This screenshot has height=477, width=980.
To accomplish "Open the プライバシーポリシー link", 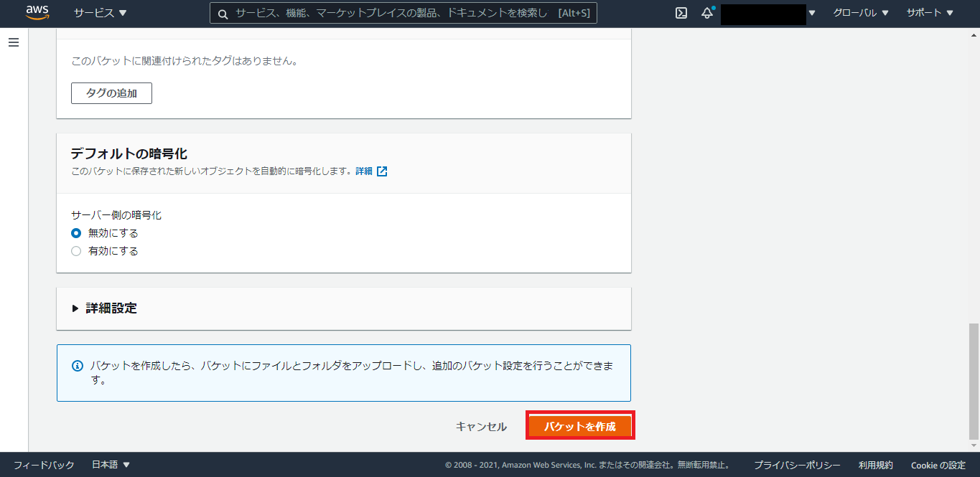I will (797, 466).
